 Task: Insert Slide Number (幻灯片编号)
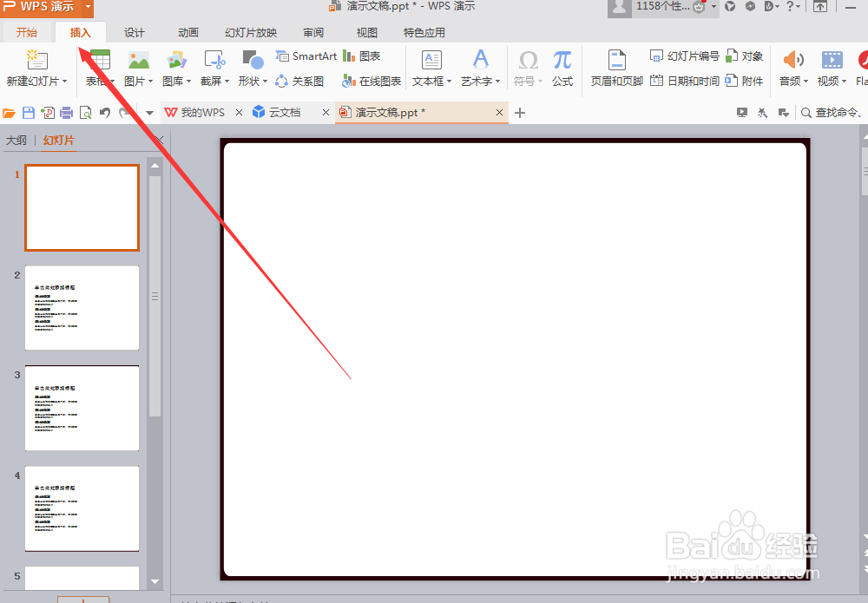pos(685,56)
